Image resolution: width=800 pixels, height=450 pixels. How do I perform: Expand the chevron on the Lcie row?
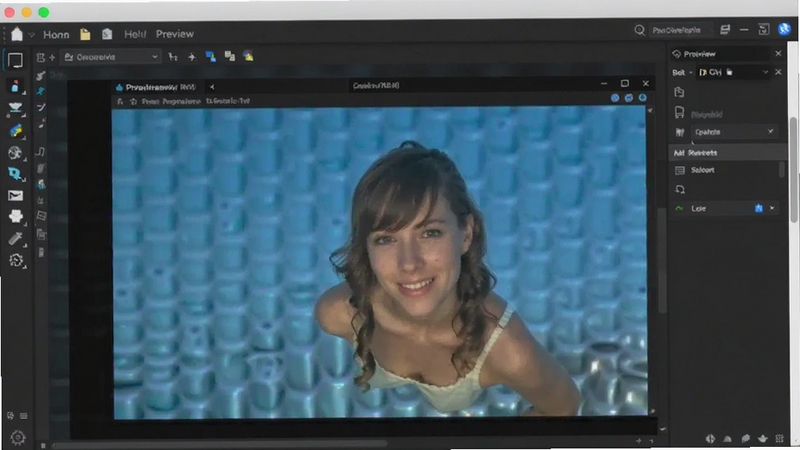coord(772,208)
